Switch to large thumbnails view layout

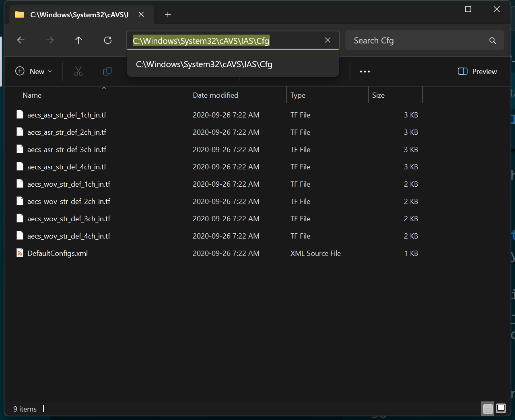pyautogui.click(x=501, y=409)
